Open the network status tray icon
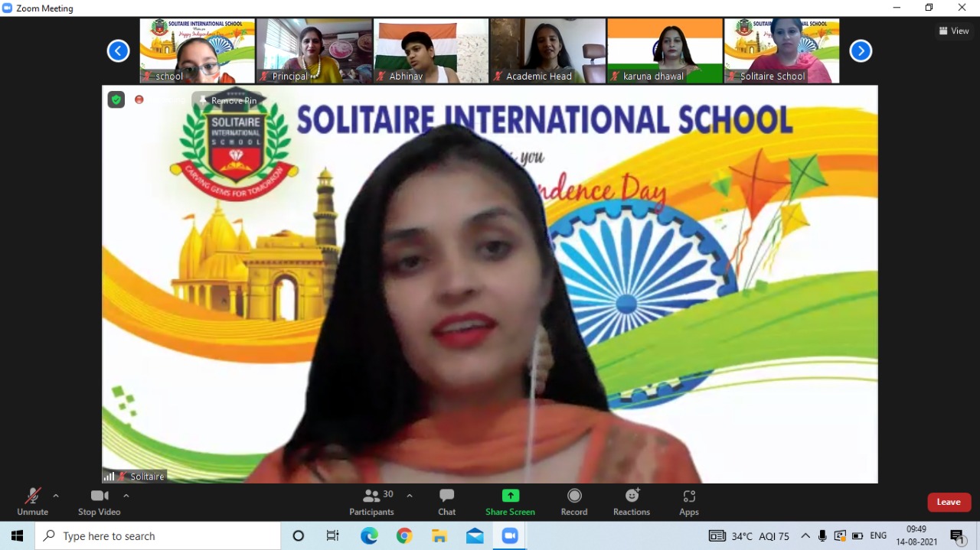 pos(840,536)
